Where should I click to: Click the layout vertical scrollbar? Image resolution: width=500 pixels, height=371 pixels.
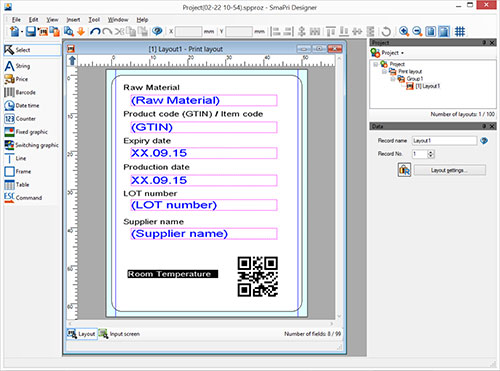click(339, 187)
